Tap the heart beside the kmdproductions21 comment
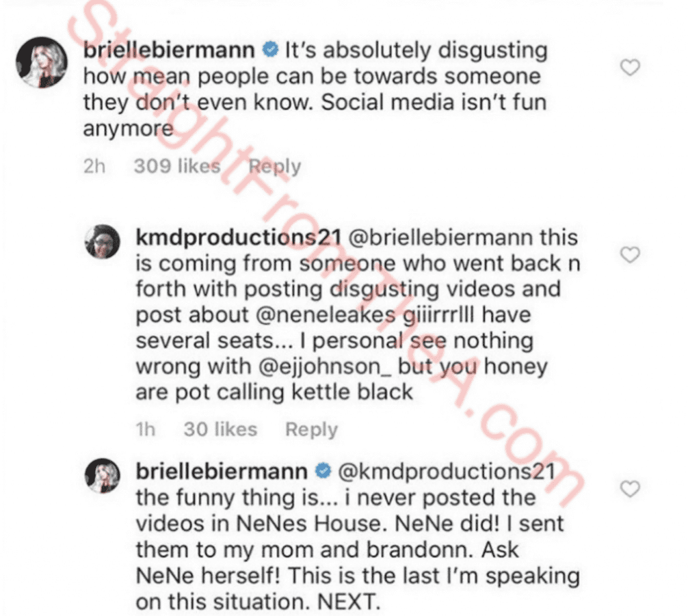Screen dimensions: 688x616 pos(630,255)
